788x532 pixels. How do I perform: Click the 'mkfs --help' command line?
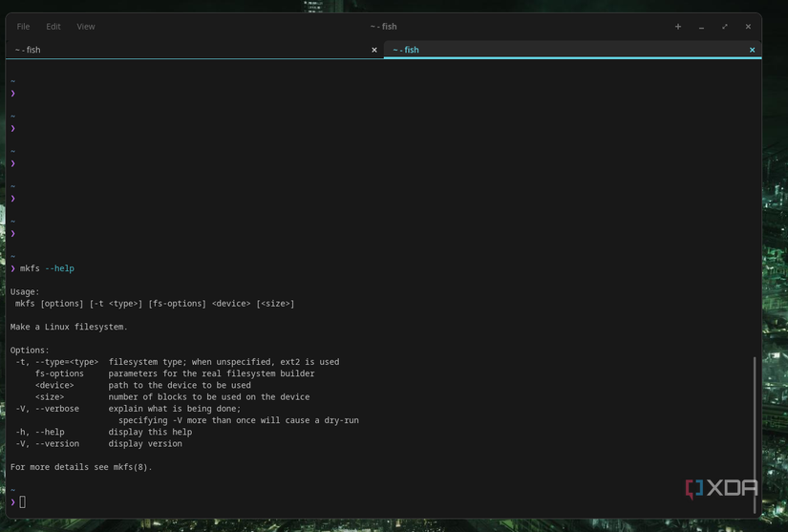(47, 268)
